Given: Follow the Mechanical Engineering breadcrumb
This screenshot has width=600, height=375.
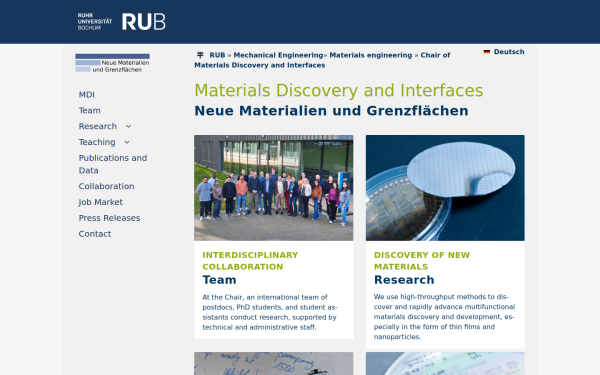Looking at the screenshot, I should 278,55.
